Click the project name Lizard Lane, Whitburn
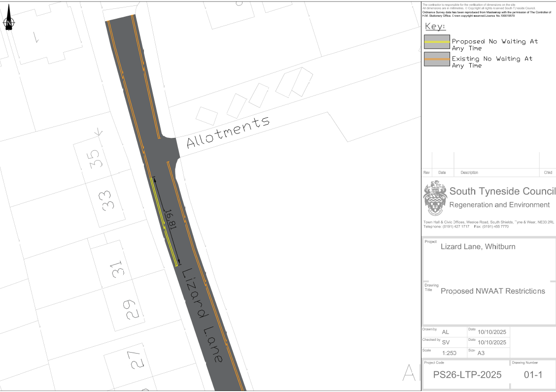This screenshot has height=392, width=556. click(x=478, y=246)
